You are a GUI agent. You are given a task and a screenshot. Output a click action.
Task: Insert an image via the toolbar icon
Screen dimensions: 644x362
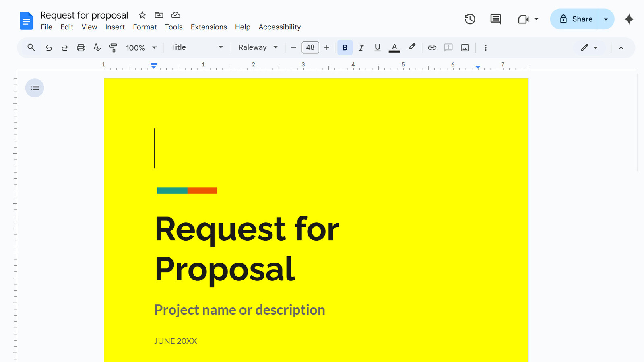point(464,47)
